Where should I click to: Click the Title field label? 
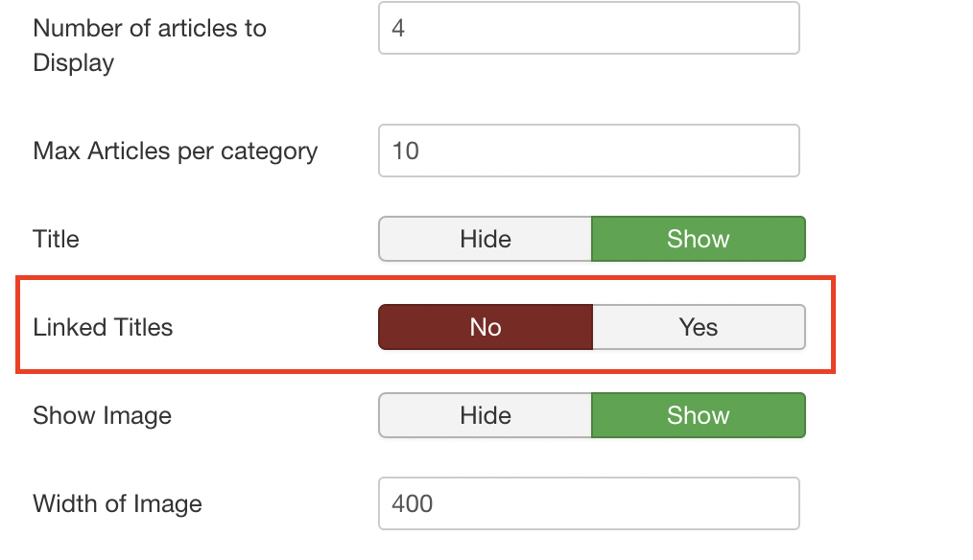(x=56, y=239)
